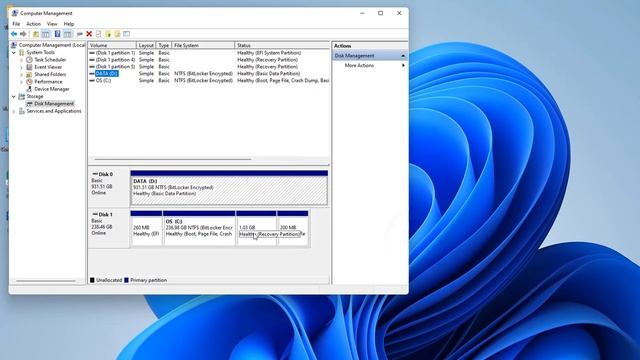Select System Tools in the tree

pos(40,52)
